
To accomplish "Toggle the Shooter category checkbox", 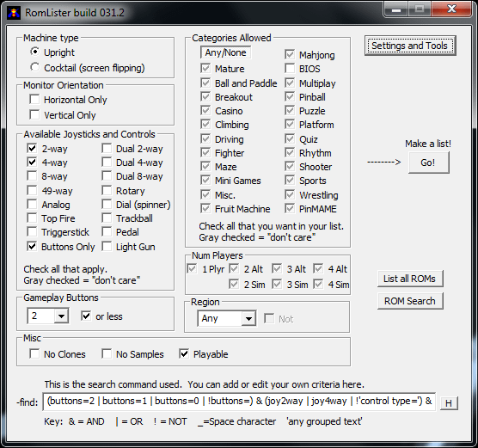I will pyautogui.click(x=290, y=167).
